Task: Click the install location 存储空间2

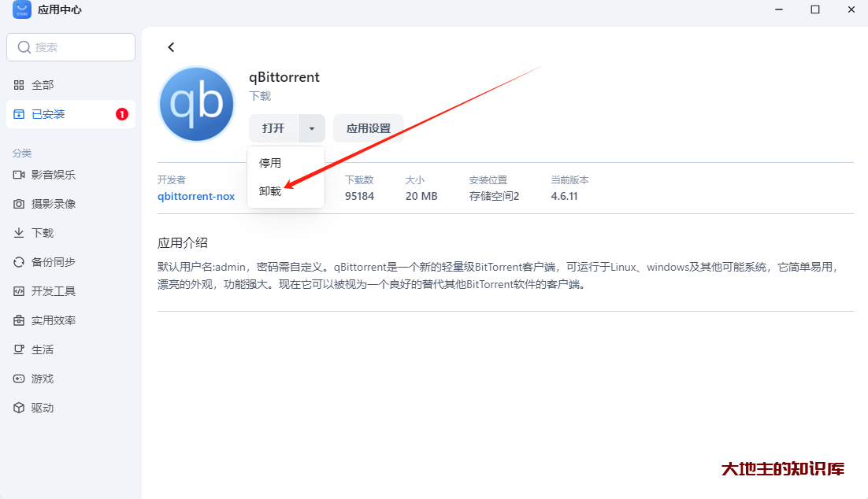Action: click(x=494, y=197)
